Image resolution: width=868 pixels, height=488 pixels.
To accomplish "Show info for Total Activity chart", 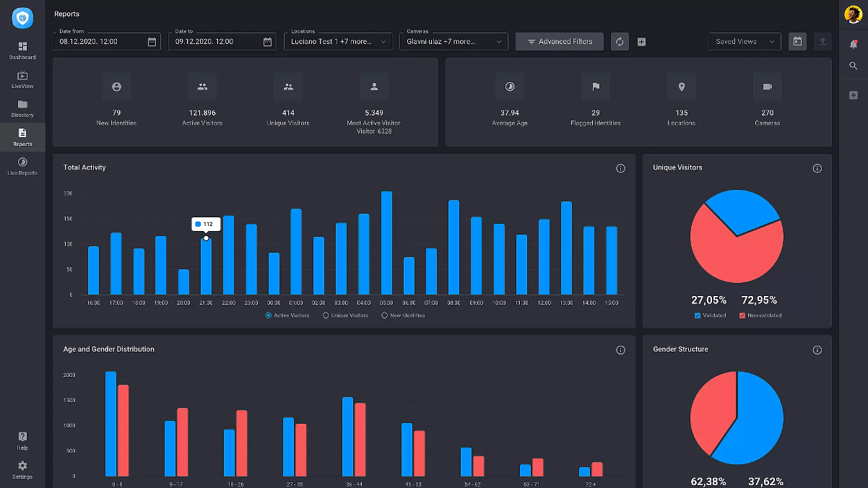I will pos(620,168).
